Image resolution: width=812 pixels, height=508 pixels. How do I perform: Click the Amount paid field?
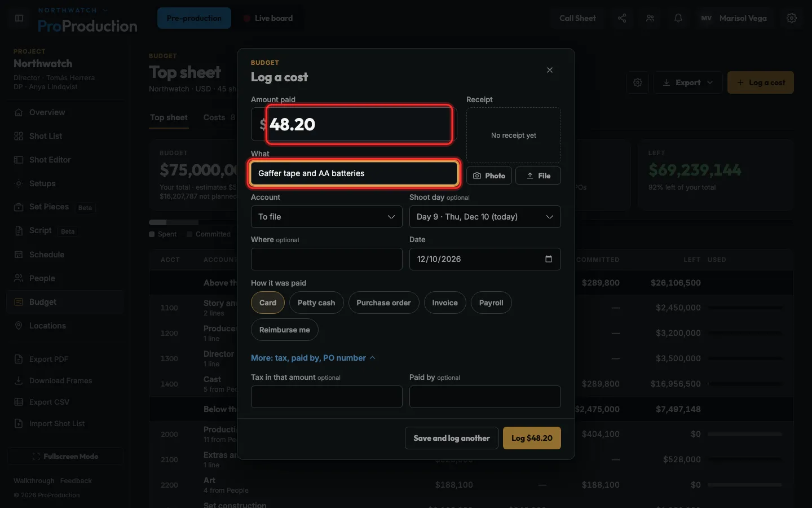(354, 124)
